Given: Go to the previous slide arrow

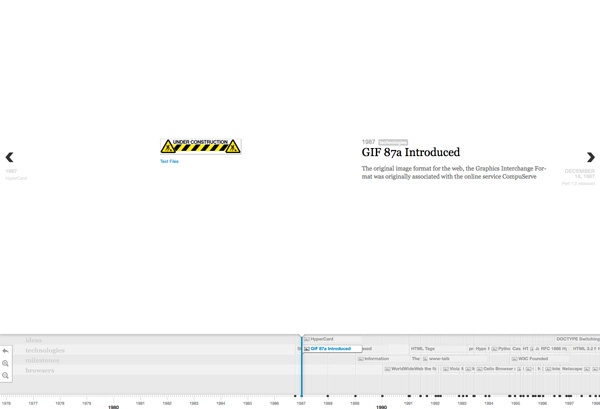Looking at the screenshot, I should tap(10, 157).
